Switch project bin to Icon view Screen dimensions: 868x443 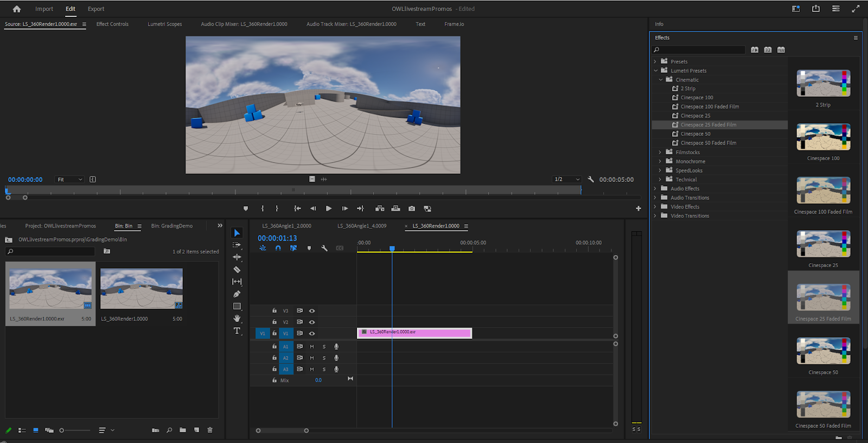coord(36,431)
